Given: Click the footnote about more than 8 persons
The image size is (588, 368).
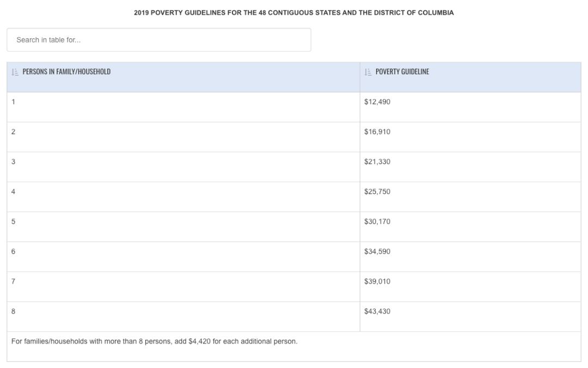Looking at the screenshot, I should tap(154, 342).
